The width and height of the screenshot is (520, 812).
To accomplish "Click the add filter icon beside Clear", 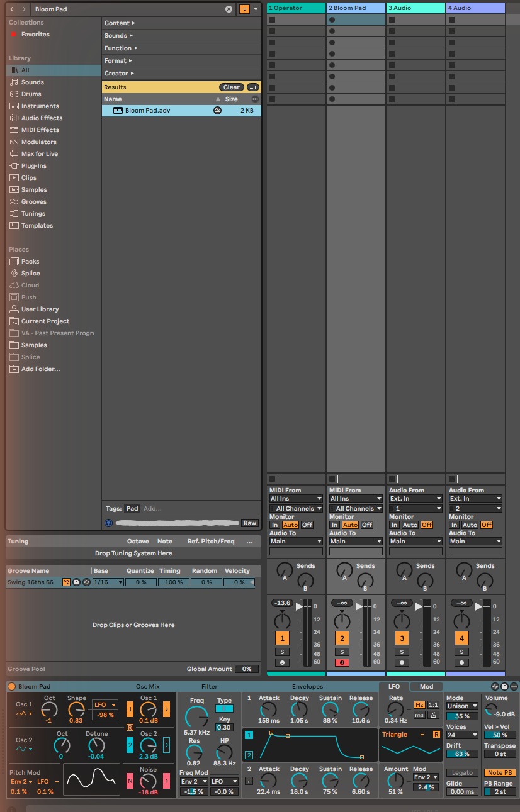I will coord(253,87).
